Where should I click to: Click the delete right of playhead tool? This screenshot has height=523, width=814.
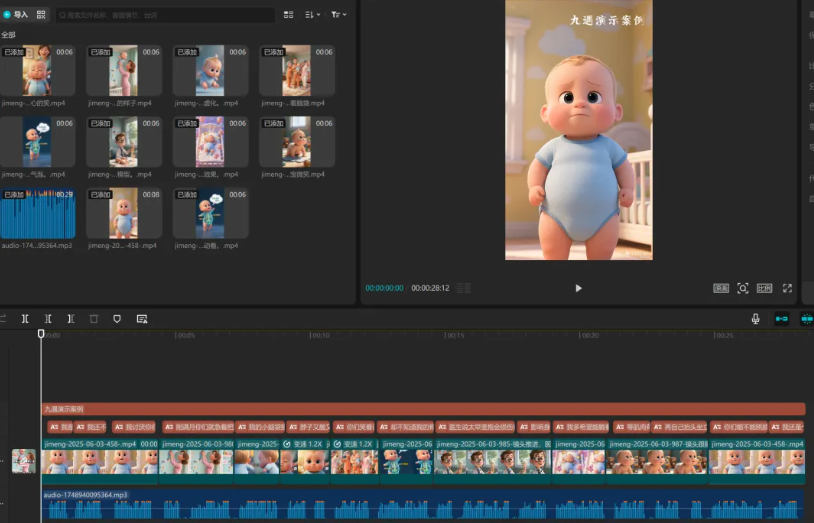71,319
